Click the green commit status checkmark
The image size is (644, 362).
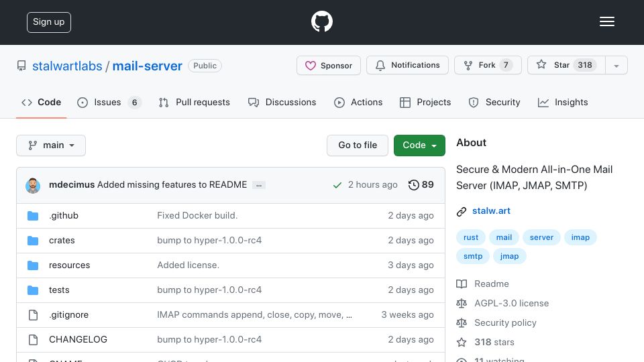tap(337, 185)
